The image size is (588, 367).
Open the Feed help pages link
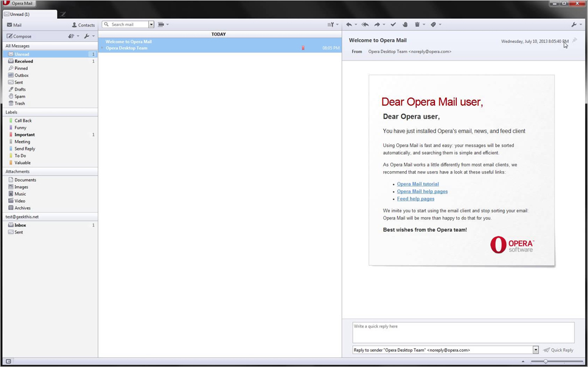coord(416,199)
